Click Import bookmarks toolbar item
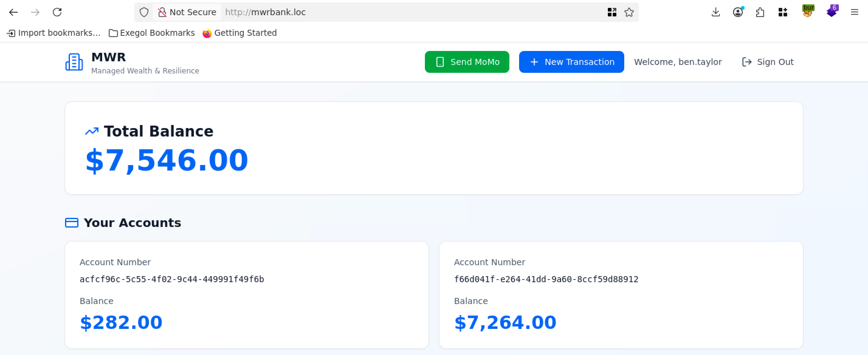 point(53,33)
